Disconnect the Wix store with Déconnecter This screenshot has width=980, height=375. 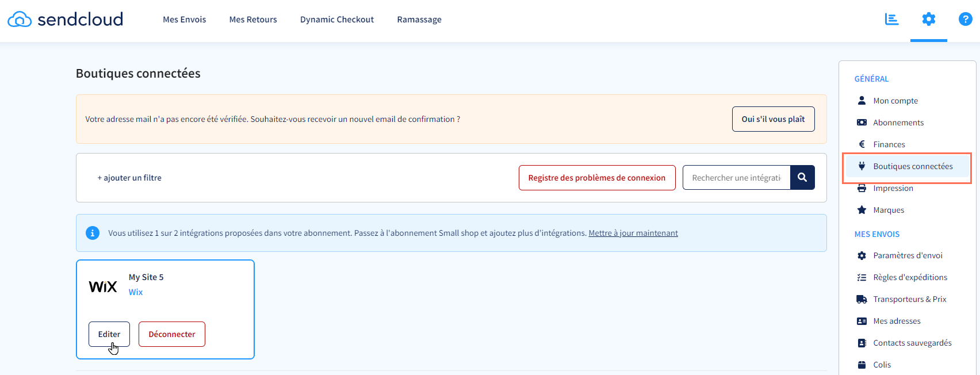point(172,334)
